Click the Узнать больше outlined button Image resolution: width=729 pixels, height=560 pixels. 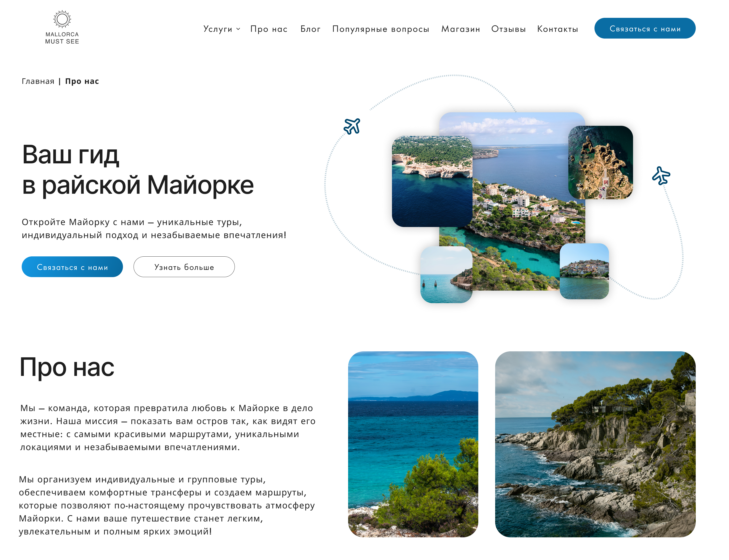tap(184, 267)
